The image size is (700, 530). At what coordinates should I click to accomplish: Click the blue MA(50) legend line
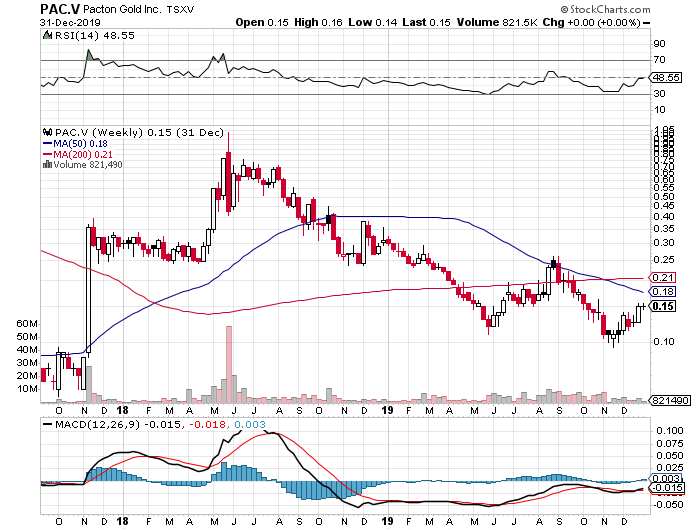[47, 144]
